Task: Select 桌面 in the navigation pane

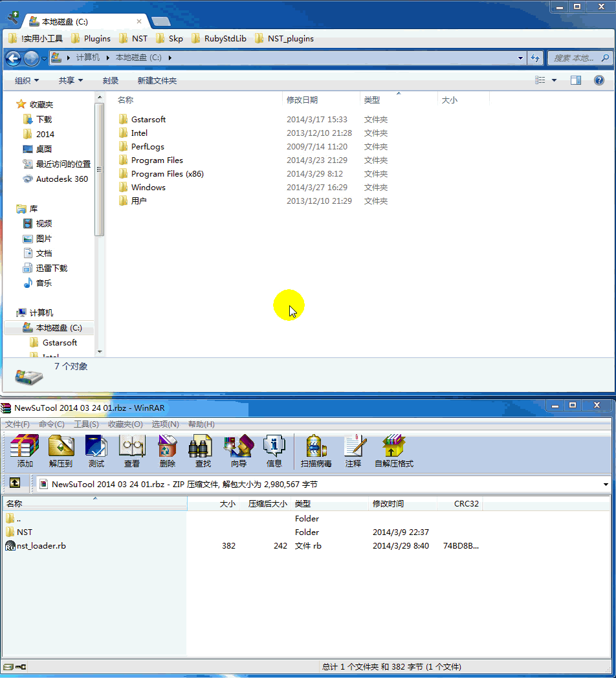Action: click(x=38, y=149)
